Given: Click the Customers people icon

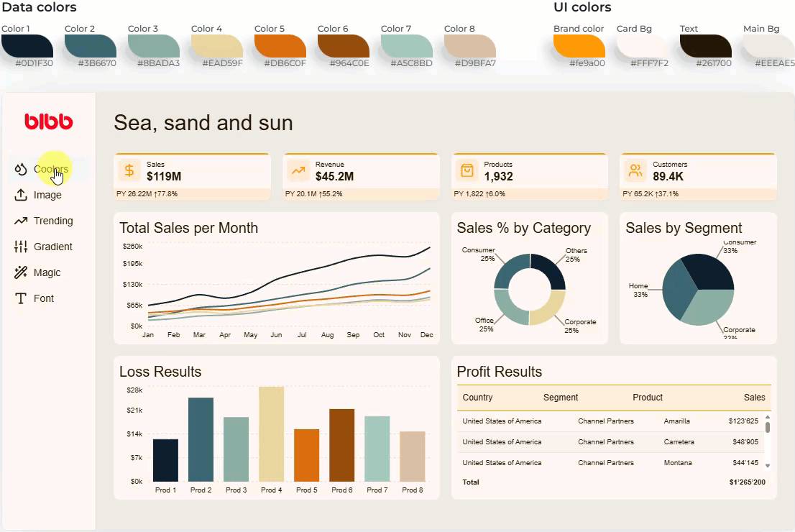Looking at the screenshot, I should [635, 171].
